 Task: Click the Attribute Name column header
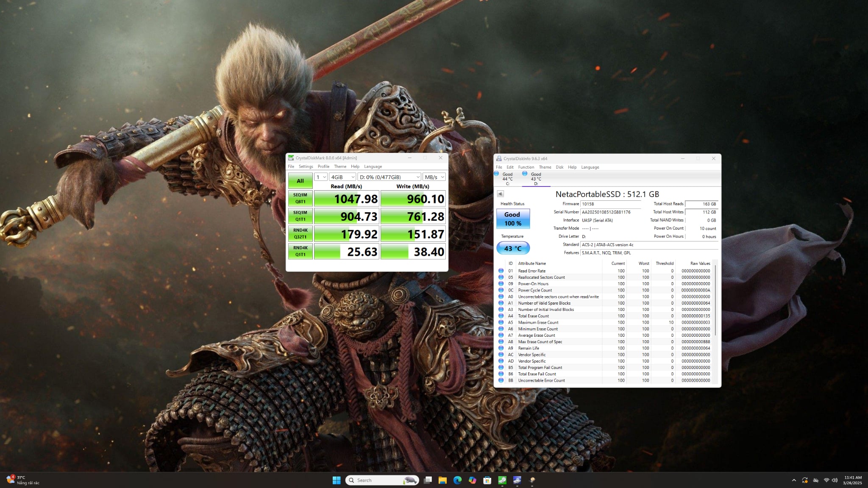pyautogui.click(x=532, y=263)
